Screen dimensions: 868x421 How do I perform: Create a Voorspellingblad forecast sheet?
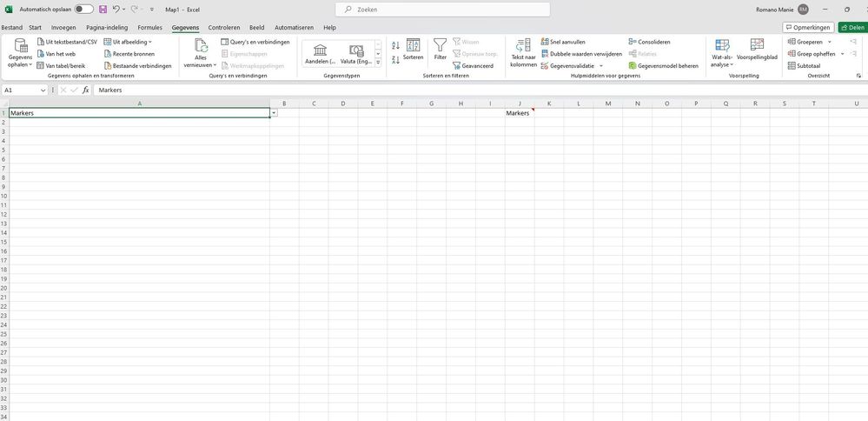(757, 50)
